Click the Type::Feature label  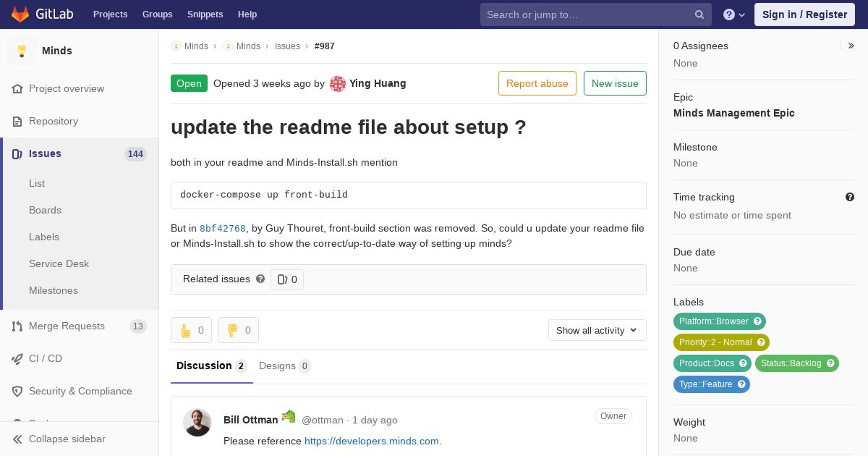click(x=706, y=384)
